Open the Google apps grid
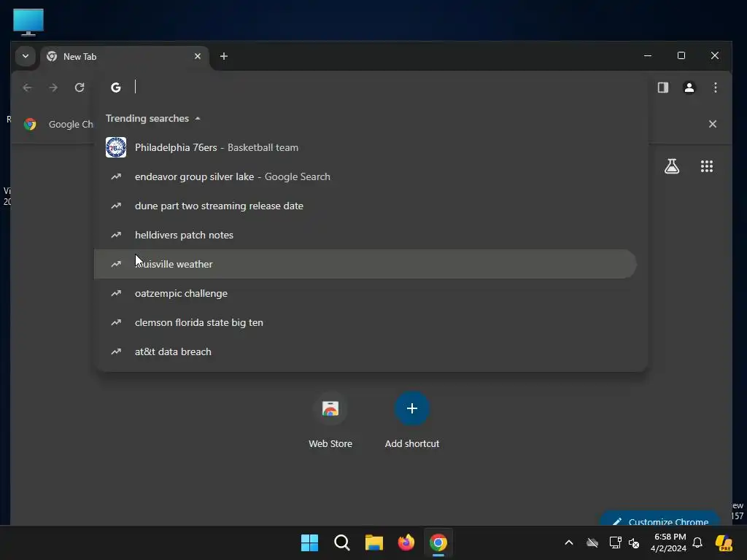747x560 pixels. point(706,166)
